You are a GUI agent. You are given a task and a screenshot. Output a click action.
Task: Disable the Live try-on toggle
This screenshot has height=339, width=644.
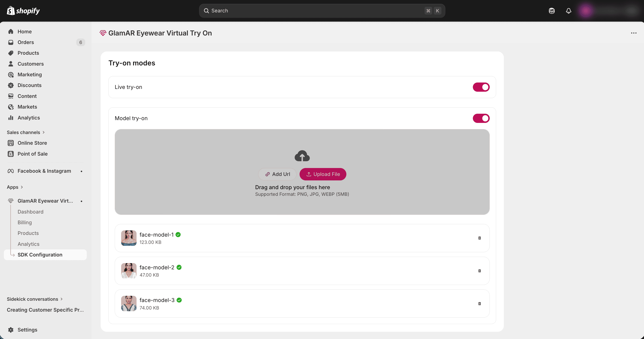481,87
